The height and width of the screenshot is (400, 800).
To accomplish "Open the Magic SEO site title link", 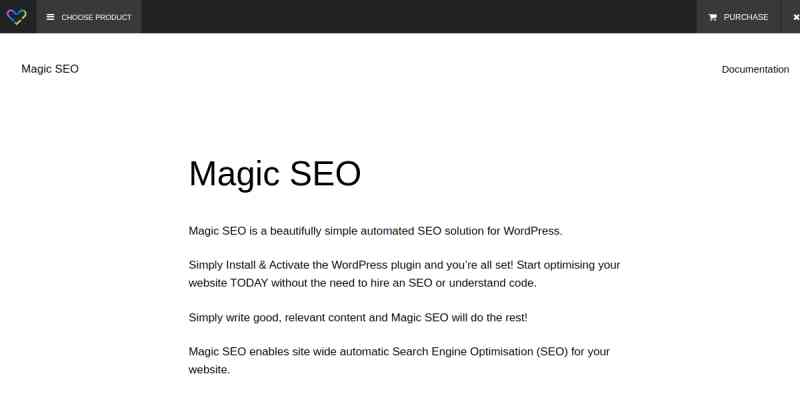I will coord(50,69).
